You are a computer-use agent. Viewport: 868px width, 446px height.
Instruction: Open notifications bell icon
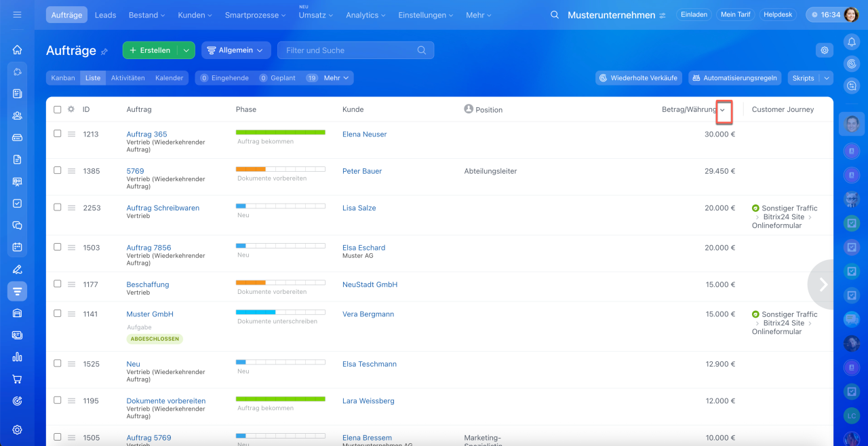[852, 42]
